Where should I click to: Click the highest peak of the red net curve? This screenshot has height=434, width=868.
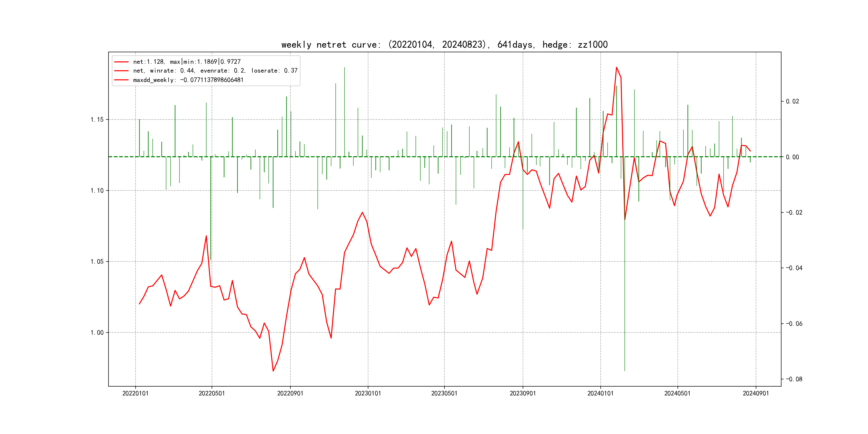pyautogui.click(x=617, y=68)
